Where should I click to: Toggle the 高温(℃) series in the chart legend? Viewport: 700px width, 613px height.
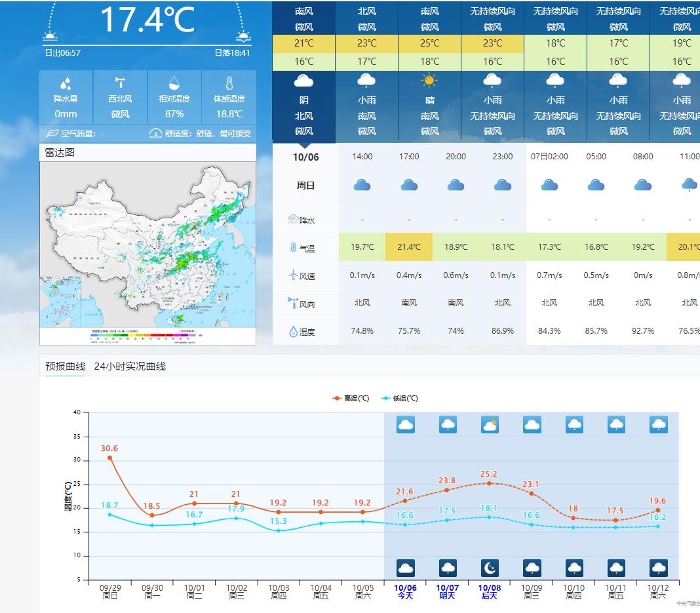coord(351,398)
